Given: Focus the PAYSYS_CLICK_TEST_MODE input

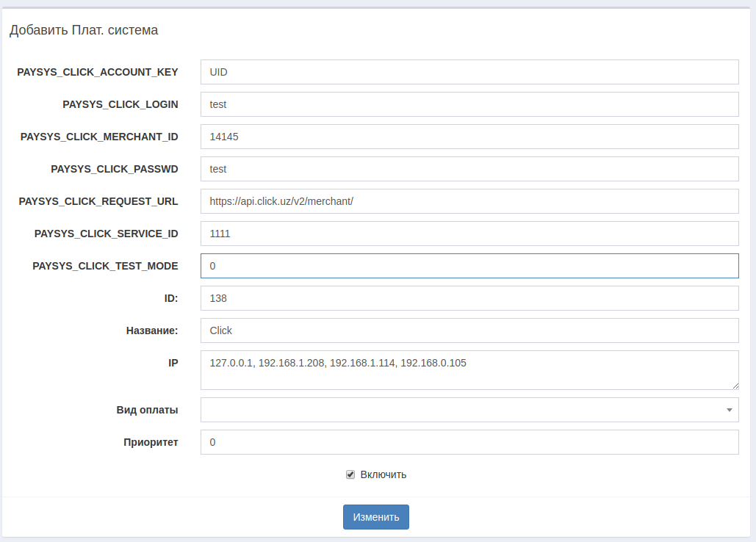Looking at the screenshot, I should tap(469, 266).
